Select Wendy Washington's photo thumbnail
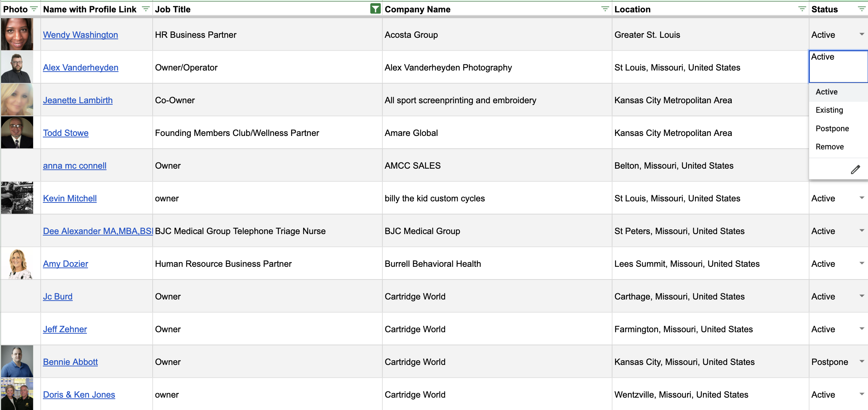 tap(17, 34)
